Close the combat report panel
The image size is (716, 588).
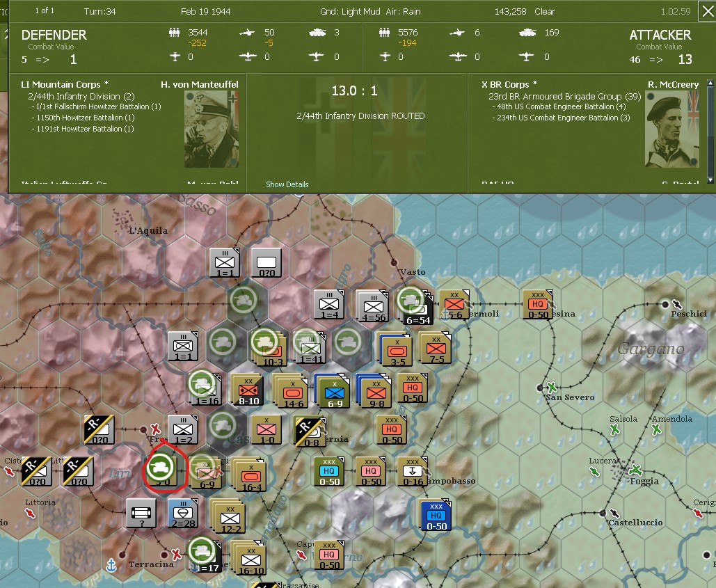tap(706, 11)
